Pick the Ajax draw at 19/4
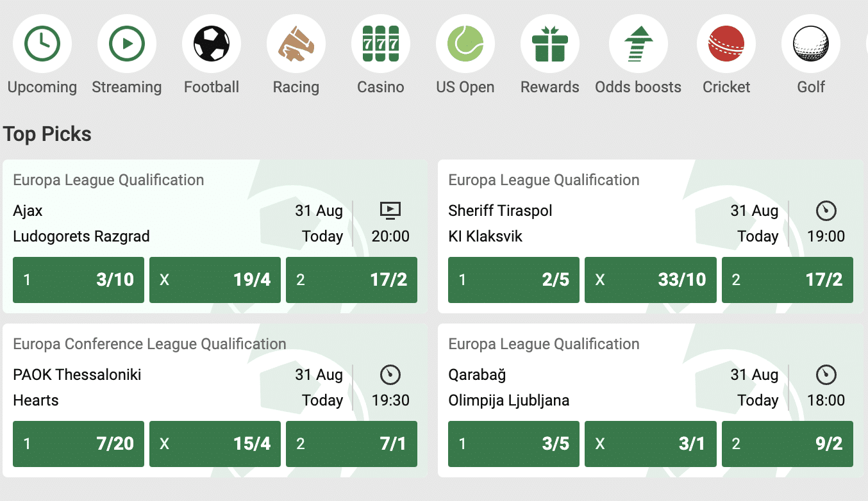868x501 pixels. [x=215, y=280]
